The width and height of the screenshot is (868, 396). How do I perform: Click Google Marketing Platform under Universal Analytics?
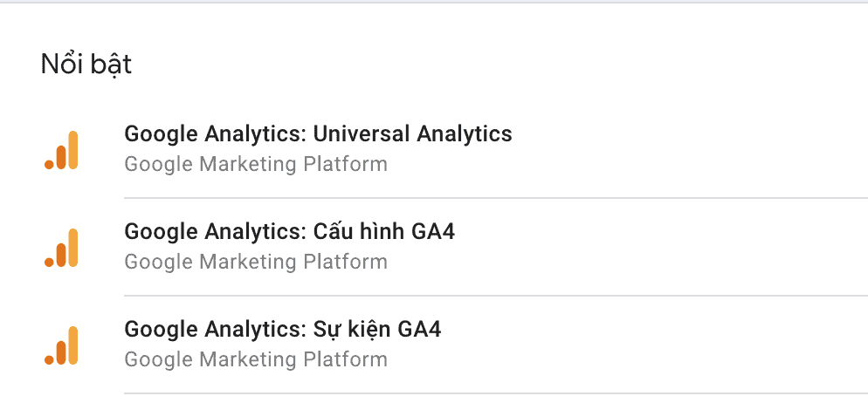(x=256, y=164)
